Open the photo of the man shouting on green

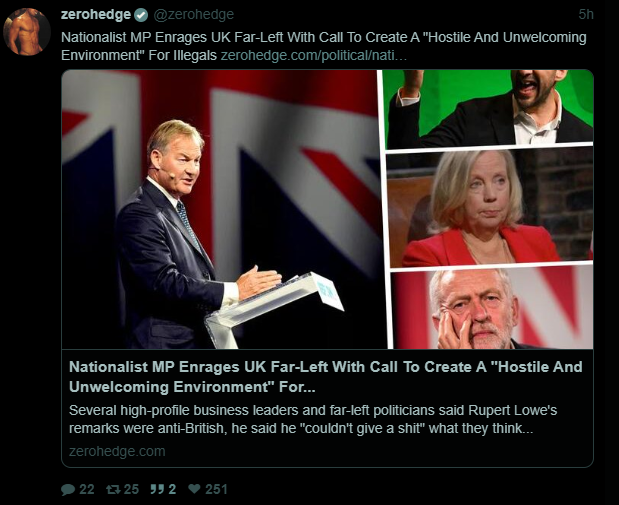tap(489, 109)
